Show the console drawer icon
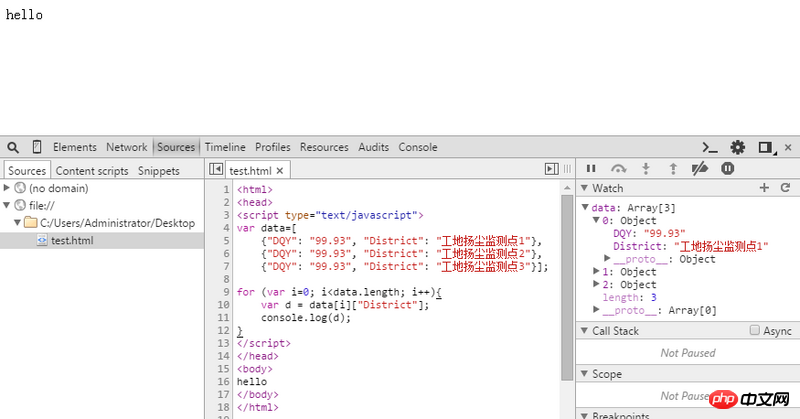 point(711,147)
